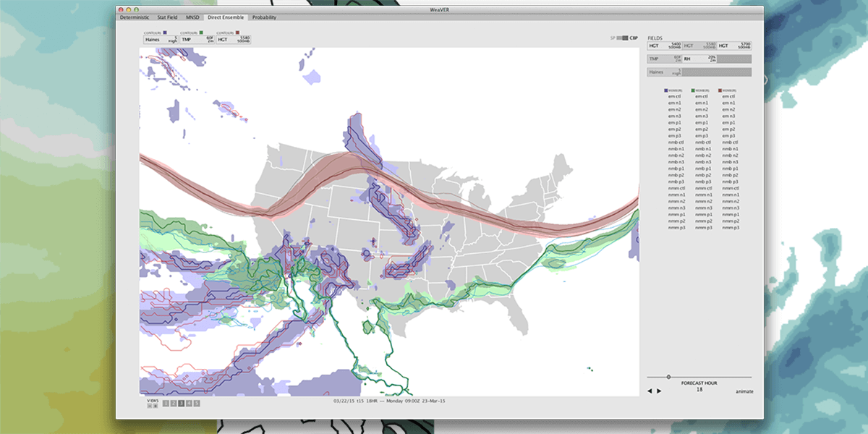Viewport: 868px width, 434px height.
Task: Toggle member 'nmm n3' in the red column
Action: click(729, 208)
